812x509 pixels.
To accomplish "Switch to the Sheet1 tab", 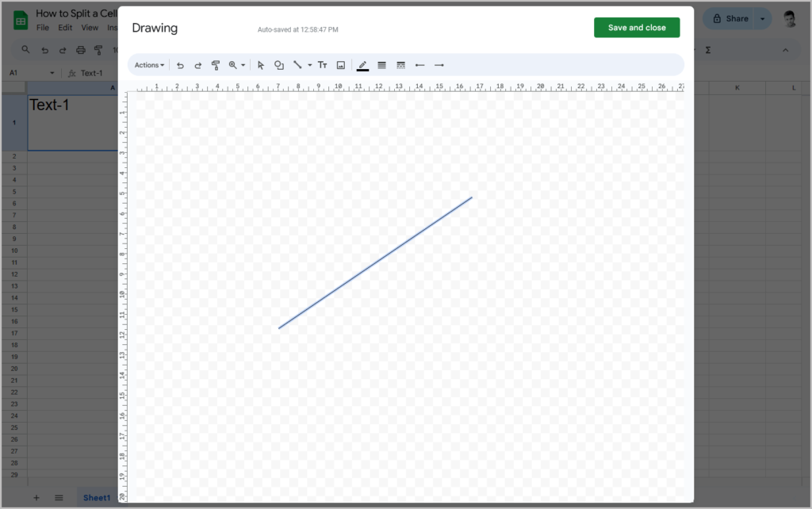I will [97, 497].
